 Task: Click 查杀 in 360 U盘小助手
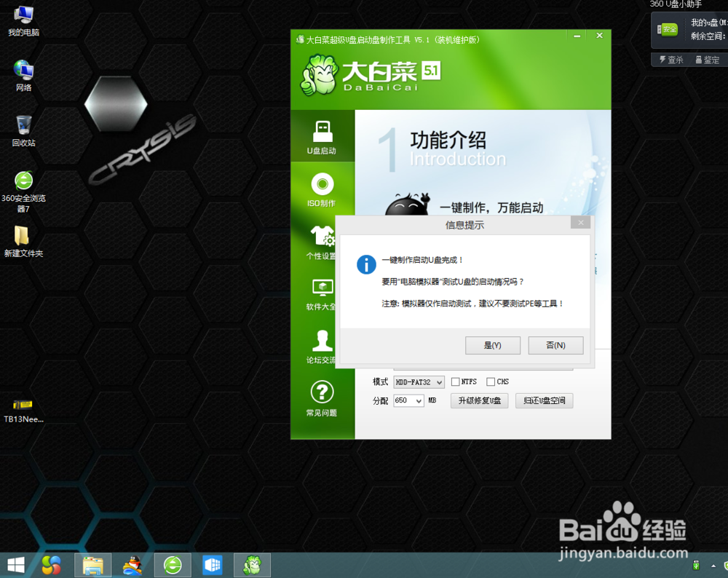tap(671, 60)
